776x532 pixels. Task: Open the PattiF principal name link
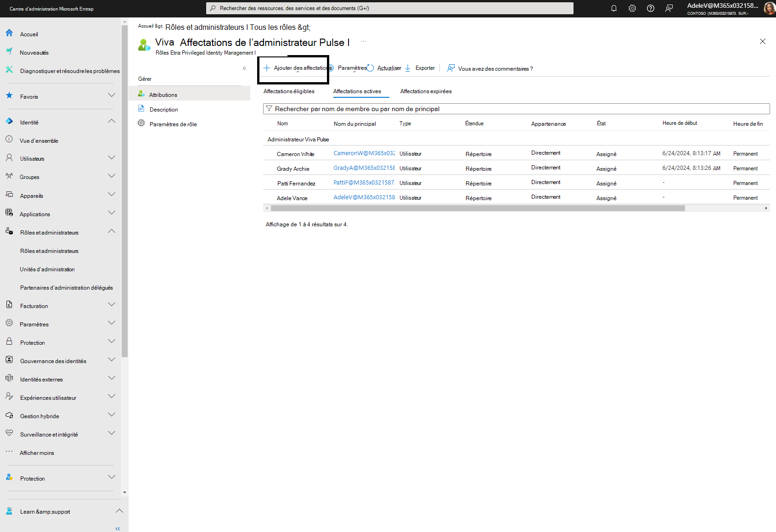tap(364, 183)
